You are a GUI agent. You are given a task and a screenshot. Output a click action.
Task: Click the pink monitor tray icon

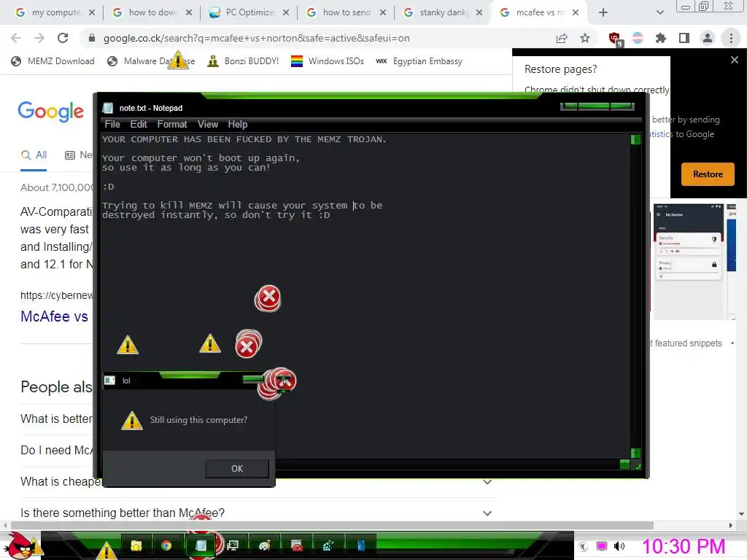pyautogui.click(x=602, y=546)
